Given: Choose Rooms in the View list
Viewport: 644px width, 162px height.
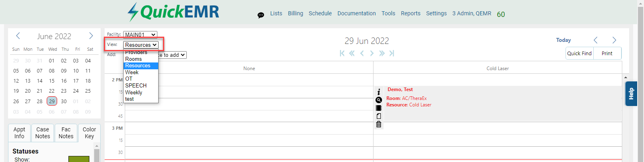Looking at the screenshot, I should coord(141,59).
